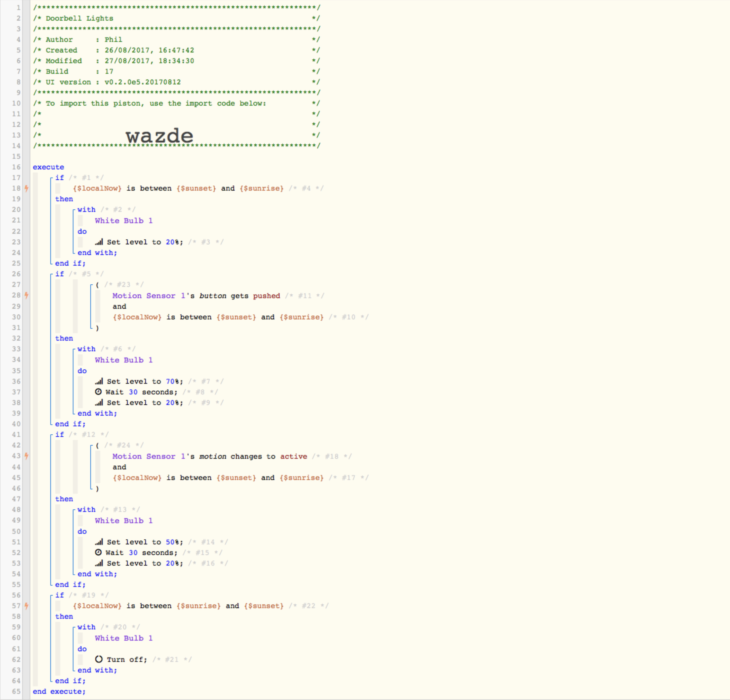This screenshot has width=730, height=700.
Task: Click 'Wait 30 seconds;' statement #8
Action: (142, 392)
